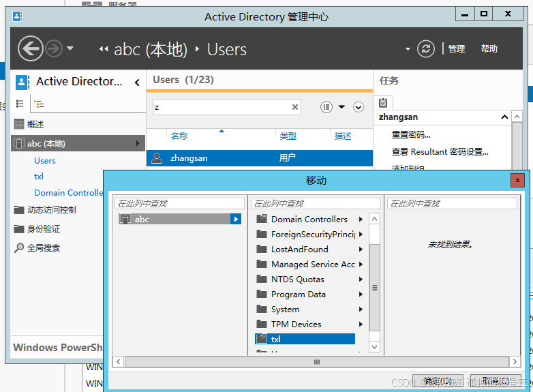Screen dimensions: 533x392
Task: Select Users under abc (本地)
Action: 45,161
